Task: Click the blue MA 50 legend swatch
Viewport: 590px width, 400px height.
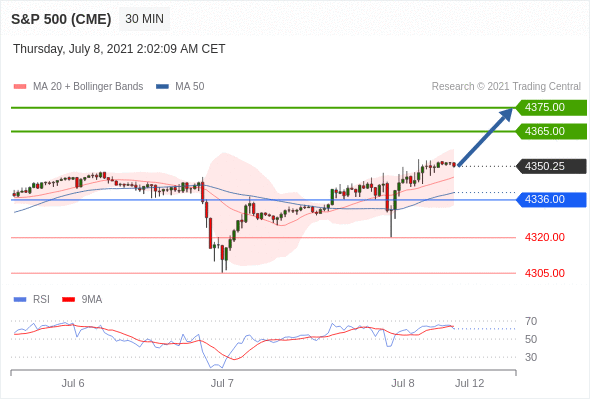Action: pos(162,87)
